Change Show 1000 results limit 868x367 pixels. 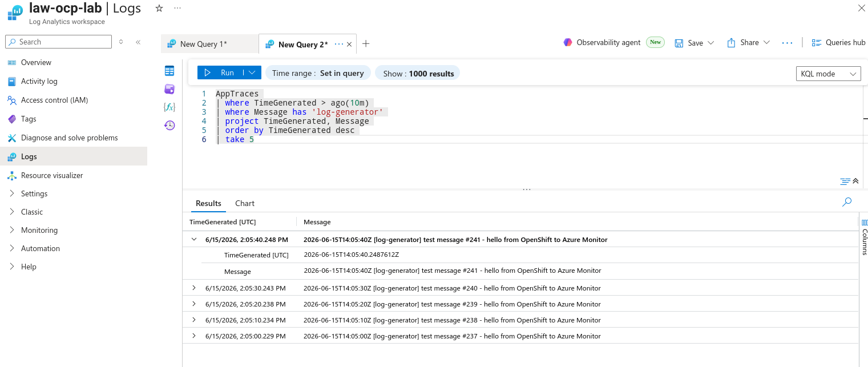(418, 73)
